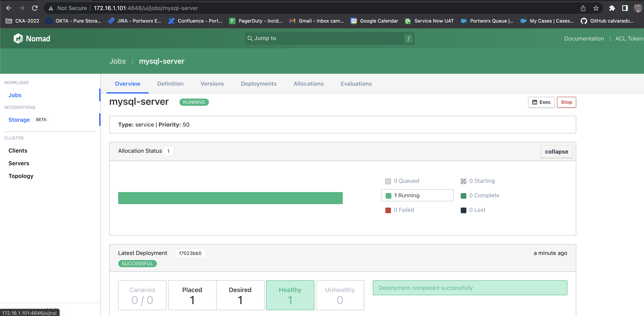This screenshot has height=316, width=644.
Task: Switch to the Evaluations tab
Action: click(x=356, y=84)
